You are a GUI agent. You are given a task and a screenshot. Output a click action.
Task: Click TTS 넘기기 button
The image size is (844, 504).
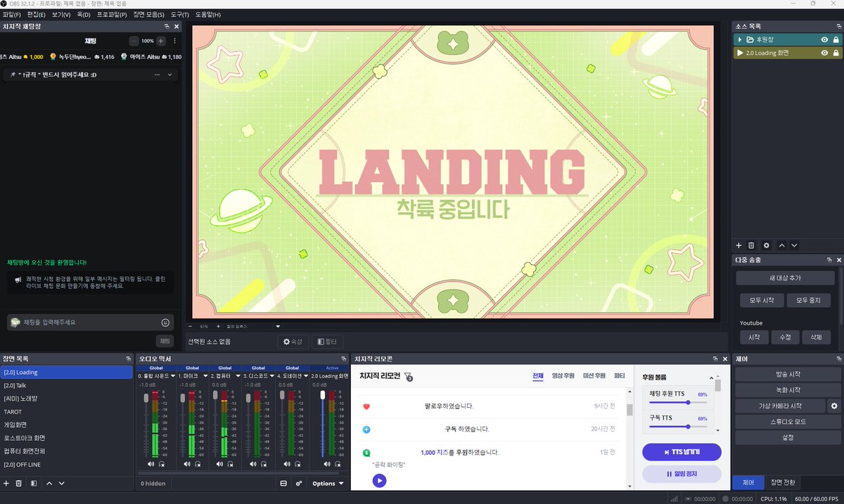point(682,451)
